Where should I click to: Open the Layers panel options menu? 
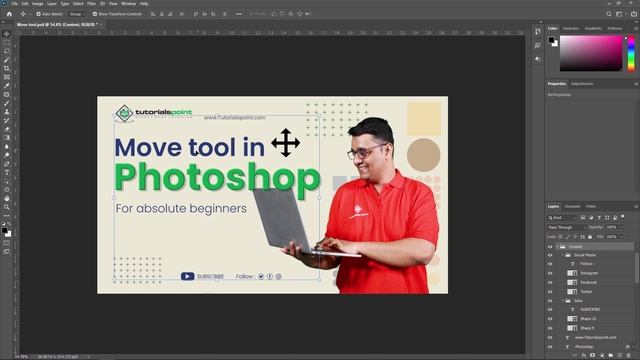point(636,207)
